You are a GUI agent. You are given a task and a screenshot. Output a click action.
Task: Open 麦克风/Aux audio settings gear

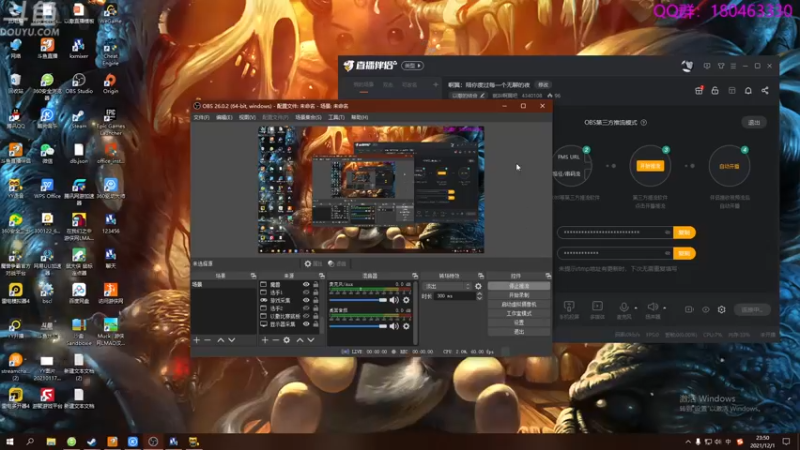point(406,300)
